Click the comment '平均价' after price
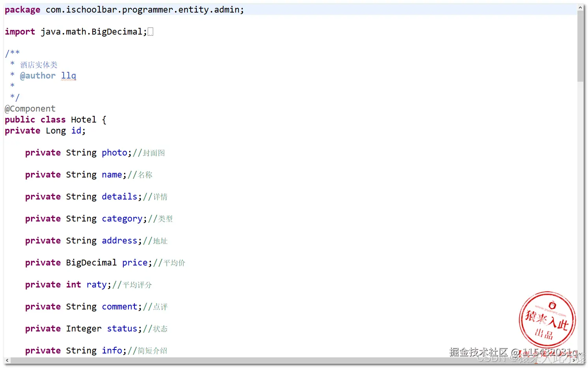The image size is (588, 368). pyautogui.click(x=174, y=263)
